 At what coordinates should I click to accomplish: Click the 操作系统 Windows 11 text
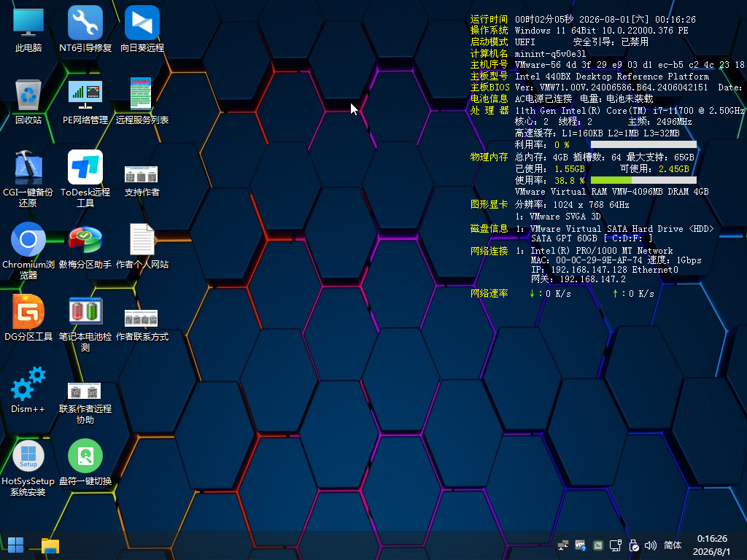tap(601, 31)
